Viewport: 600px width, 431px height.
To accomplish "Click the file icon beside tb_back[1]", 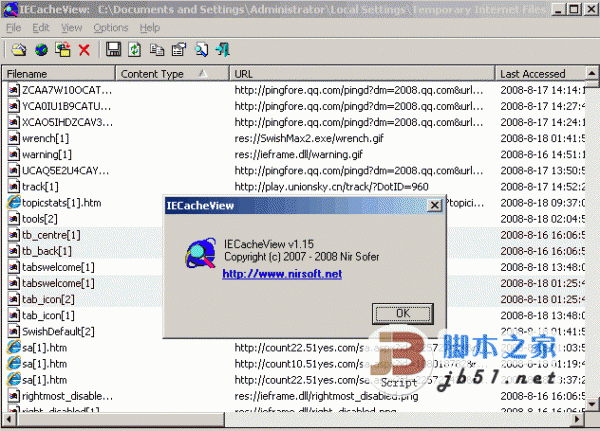I will pyautogui.click(x=14, y=251).
